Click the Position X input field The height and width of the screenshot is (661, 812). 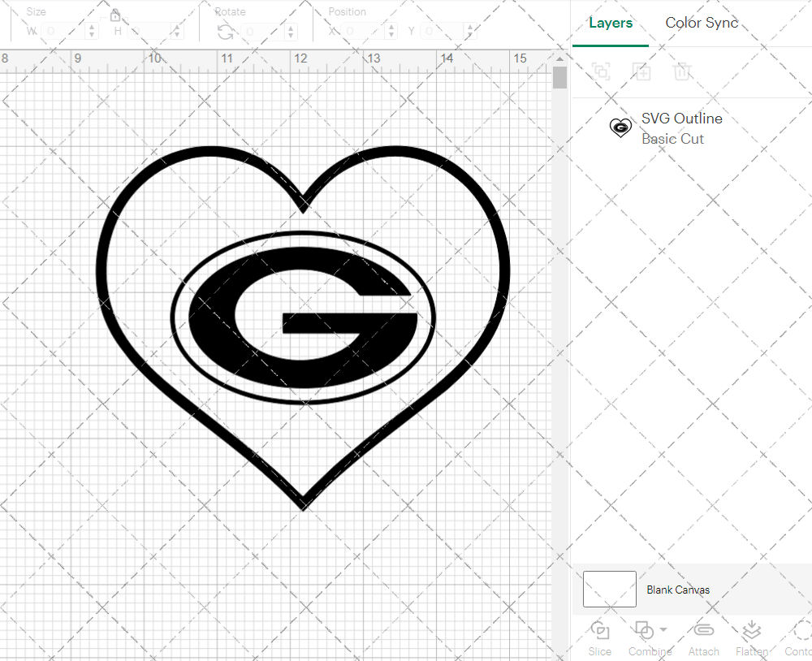point(364,31)
